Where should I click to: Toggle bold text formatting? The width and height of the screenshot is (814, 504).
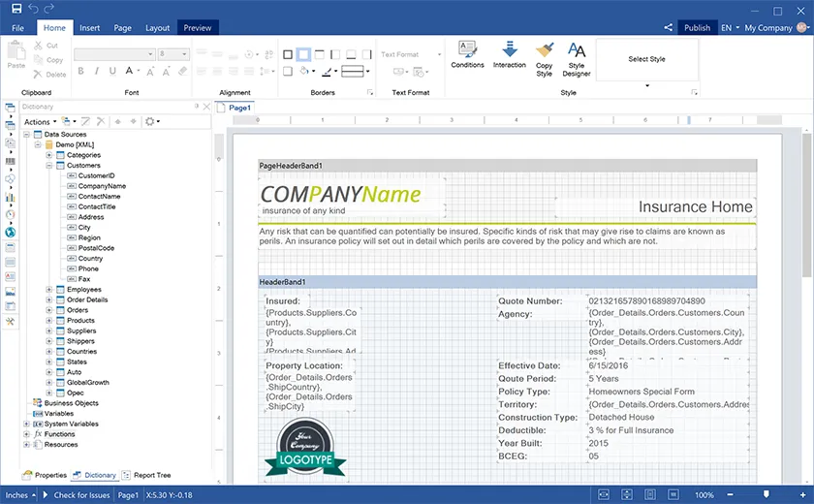click(80, 71)
